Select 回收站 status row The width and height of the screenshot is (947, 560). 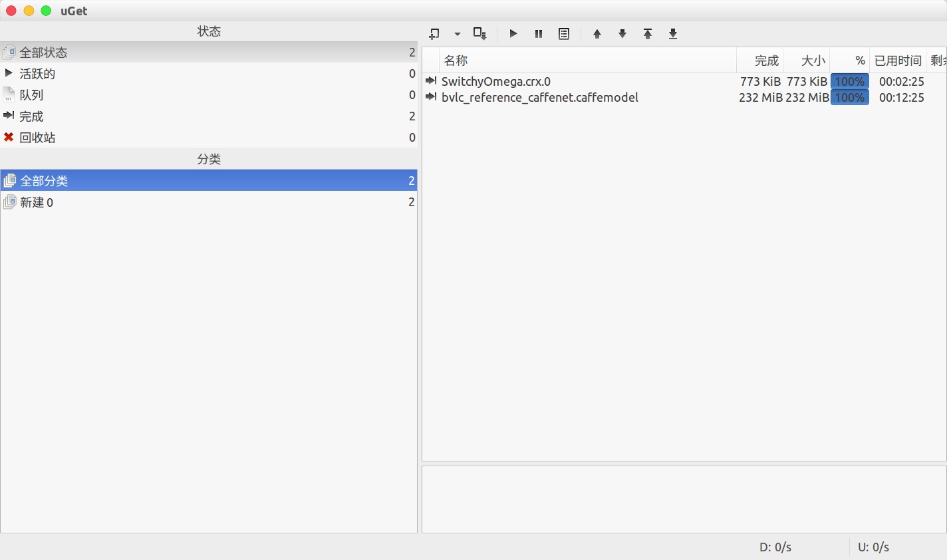209,137
